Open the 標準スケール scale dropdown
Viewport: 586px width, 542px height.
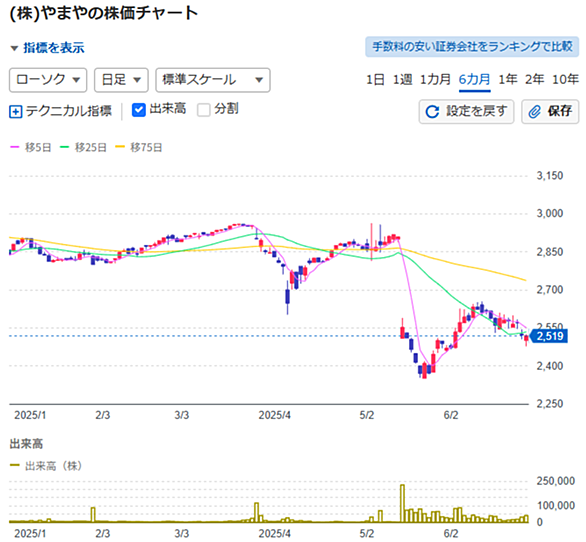213,80
